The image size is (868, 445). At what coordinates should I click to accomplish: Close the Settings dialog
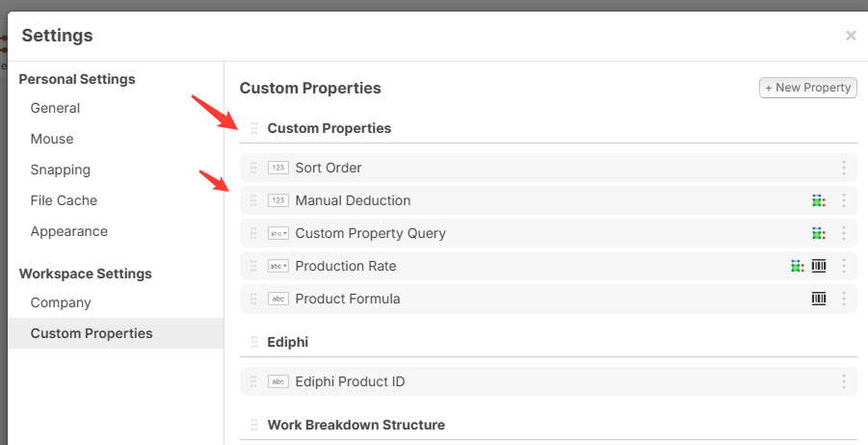pyautogui.click(x=851, y=36)
